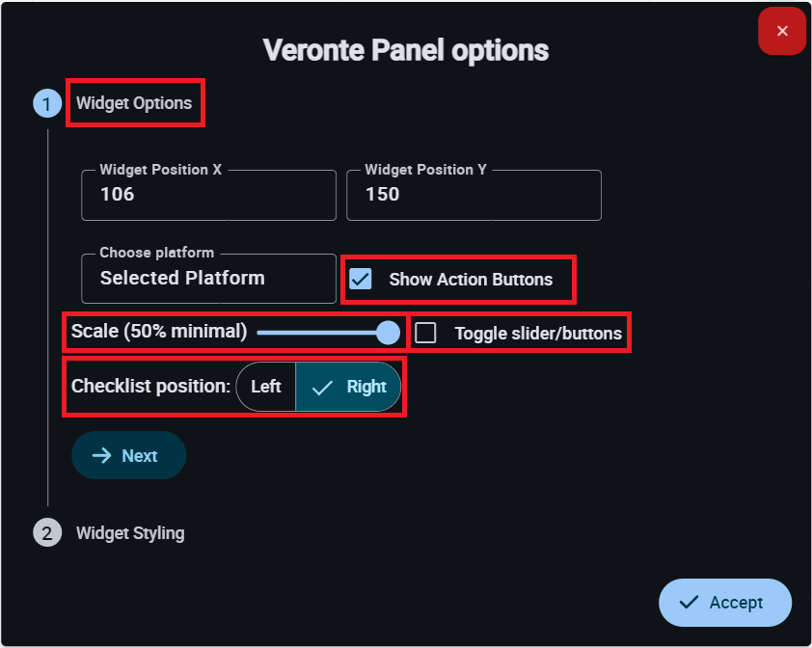Click the middle of the Scale slider track
Viewport: 812px width, 648px height.
point(322,333)
